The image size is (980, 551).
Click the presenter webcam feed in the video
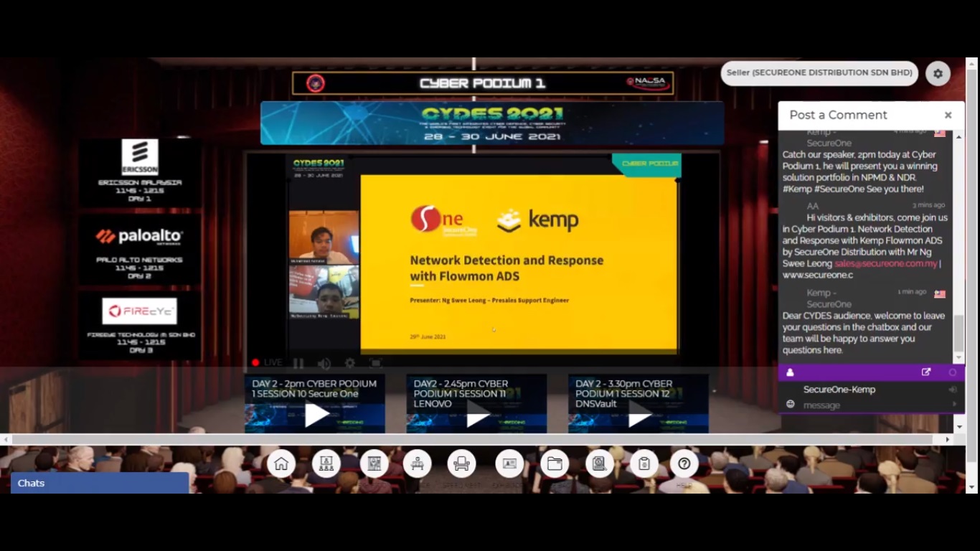pyautogui.click(x=324, y=237)
